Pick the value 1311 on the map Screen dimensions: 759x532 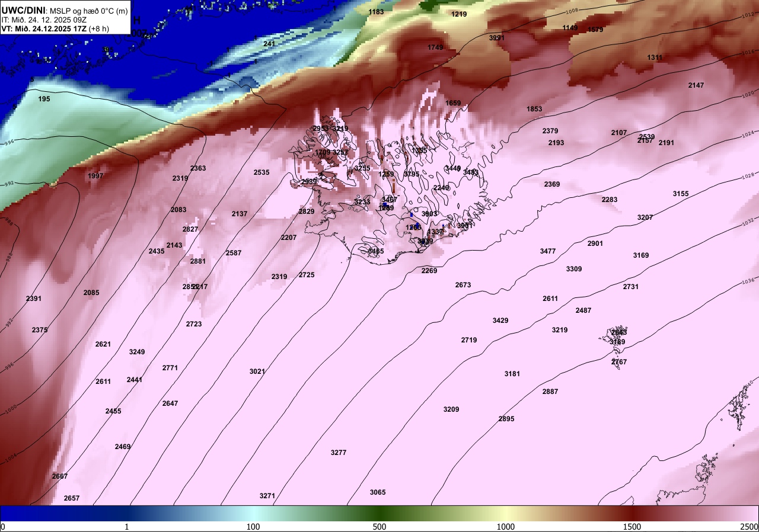(x=655, y=57)
